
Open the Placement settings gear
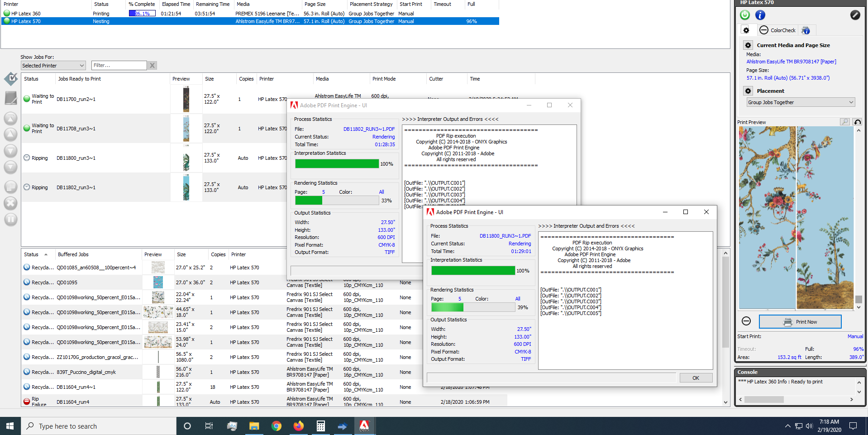point(748,91)
